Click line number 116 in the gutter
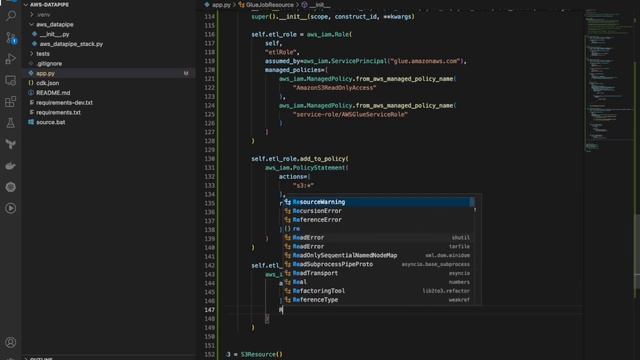Viewport: 640px width, 360px height. (209, 34)
